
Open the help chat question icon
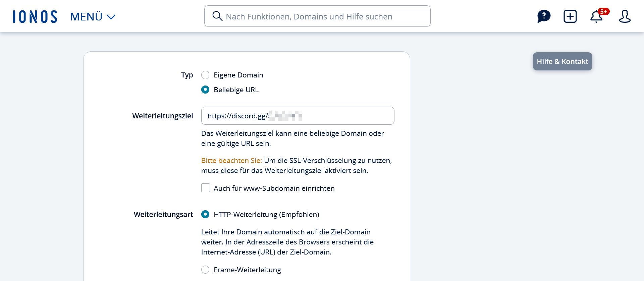point(544,16)
